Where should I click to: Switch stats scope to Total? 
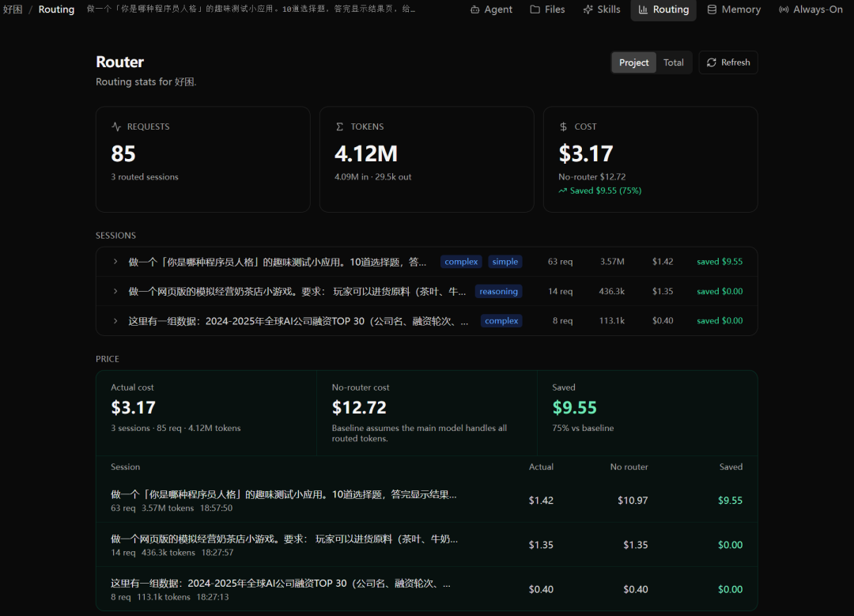point(673,62)
